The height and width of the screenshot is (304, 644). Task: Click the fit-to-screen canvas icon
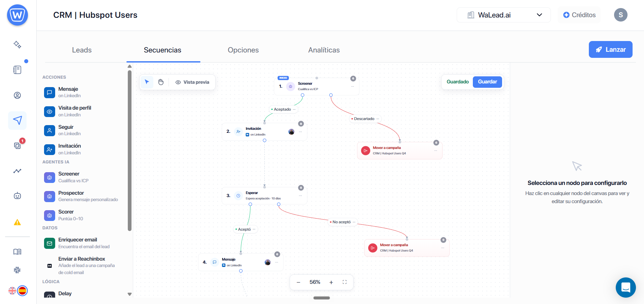click(x=345, y=282)
